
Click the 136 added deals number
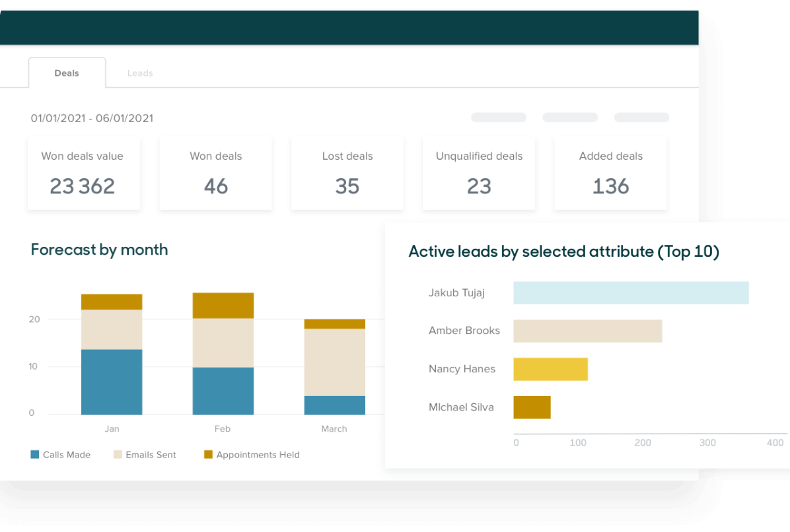[x=610, y=187]
